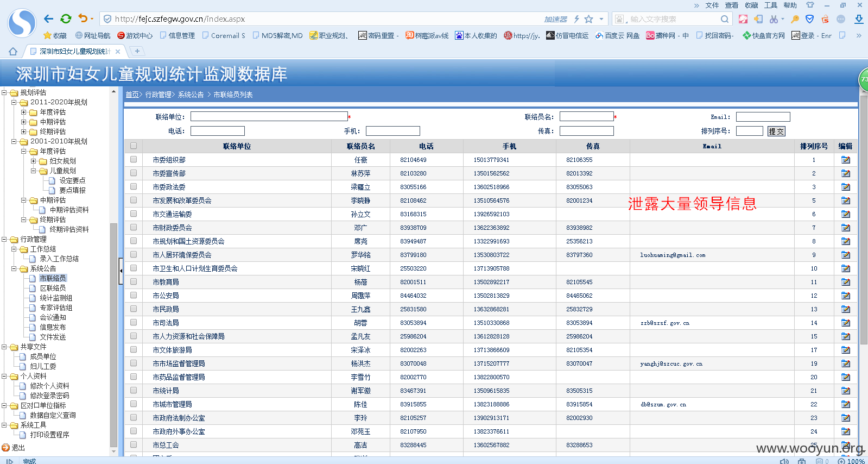Click edit icon for 市教育局 row
Screen dimensions: 868x464
[x=845, y=282]
